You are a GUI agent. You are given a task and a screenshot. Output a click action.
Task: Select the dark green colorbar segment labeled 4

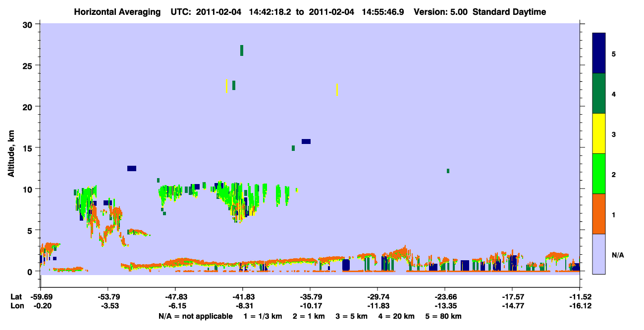click(599, 94)
